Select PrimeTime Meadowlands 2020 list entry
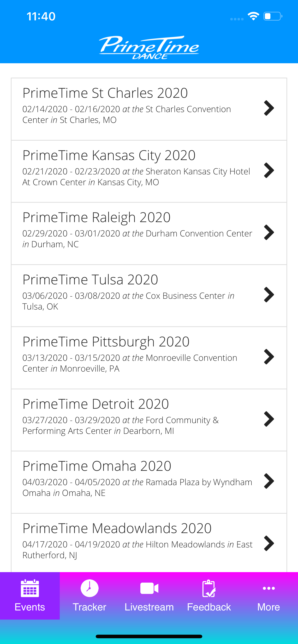The height and width of the screenshot is (644, 298). 149,542
